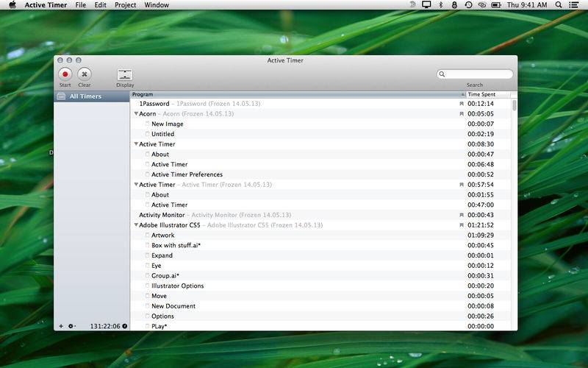
Task: Click the frozen flag icon on 1Password row
Action: click(x=462, y=104)
